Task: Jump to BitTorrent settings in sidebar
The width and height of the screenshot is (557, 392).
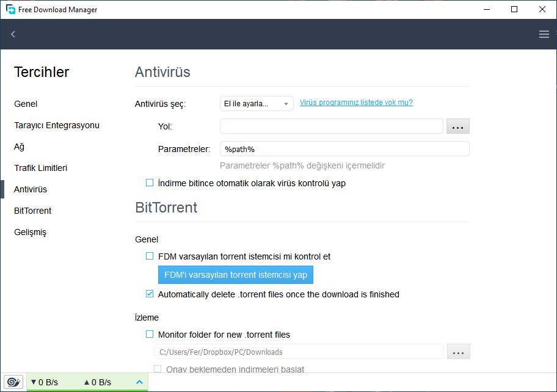Action: tap(33, 211)
